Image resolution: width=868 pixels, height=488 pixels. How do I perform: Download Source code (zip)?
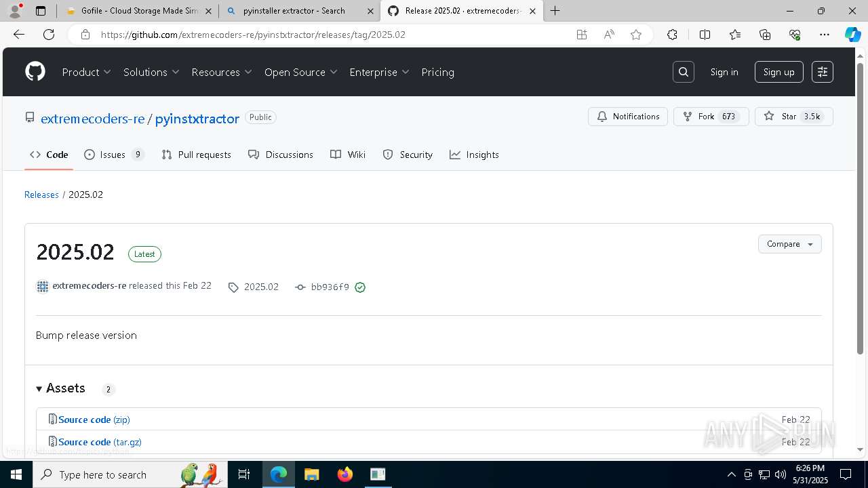point(94,420)
